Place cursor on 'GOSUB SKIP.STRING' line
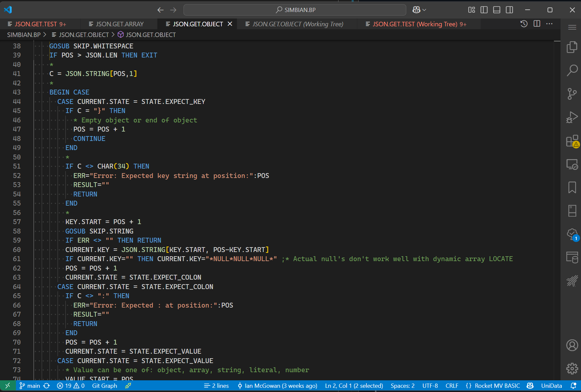The height and width of the screenshot is (392, 581). 99,231
